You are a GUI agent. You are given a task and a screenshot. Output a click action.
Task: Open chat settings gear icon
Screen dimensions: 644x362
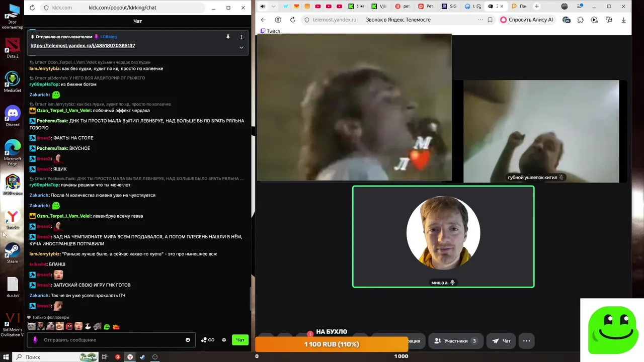pyautogui.click(x=224, y=340)
